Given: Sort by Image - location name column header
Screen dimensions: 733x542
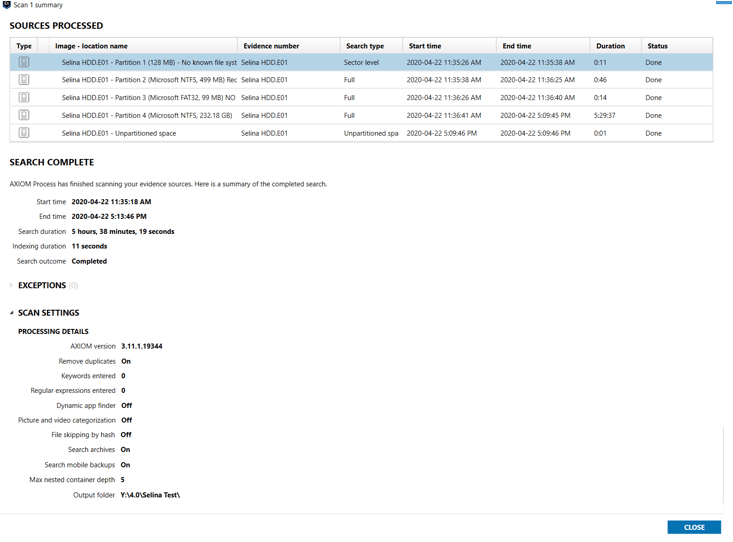Looking at the screenshot, I should (144, 46).
